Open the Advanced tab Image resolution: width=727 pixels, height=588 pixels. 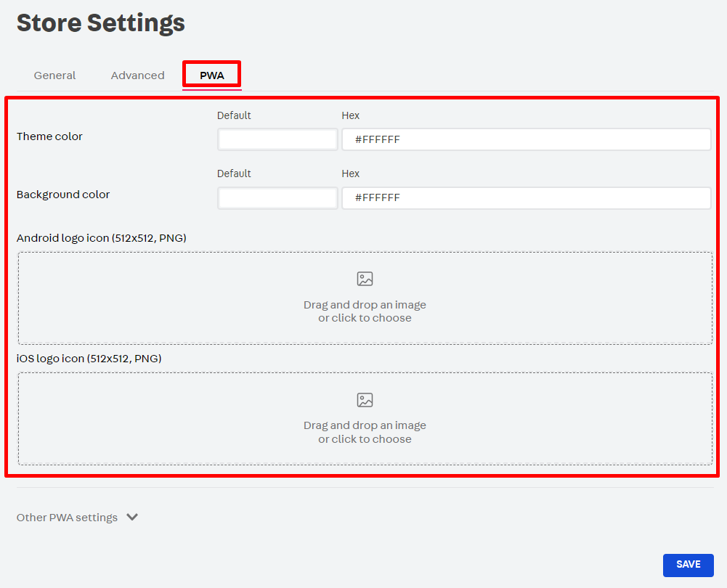tap(137, 75)
